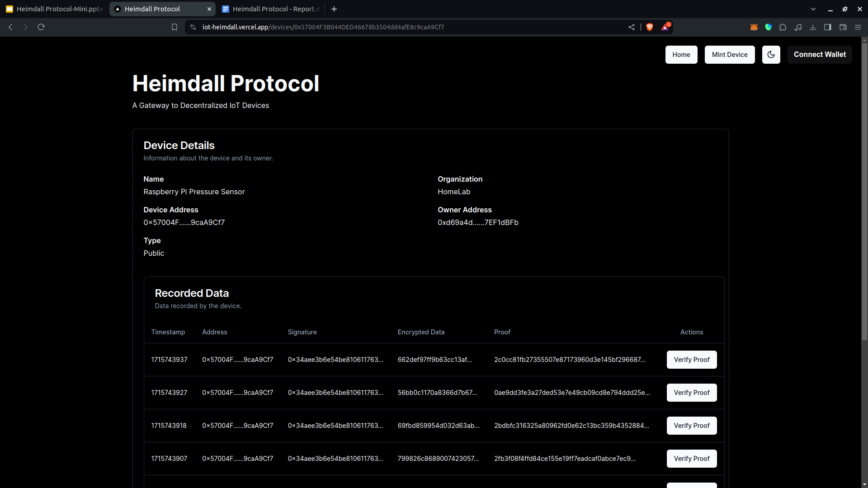Click the share icon in address bar
The width and height of the screenshot is (868, 488).
[x=632, y=27]
